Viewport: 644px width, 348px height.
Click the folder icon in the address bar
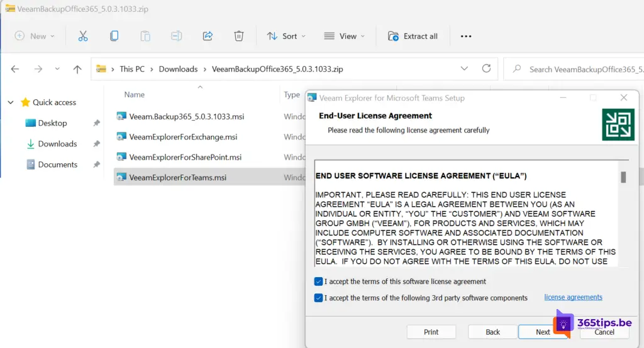[101, 69]
